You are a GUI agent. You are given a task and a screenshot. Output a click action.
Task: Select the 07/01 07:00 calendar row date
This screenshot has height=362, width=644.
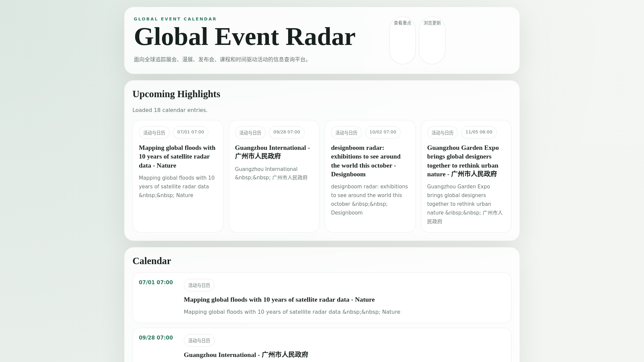click(156, 283)
